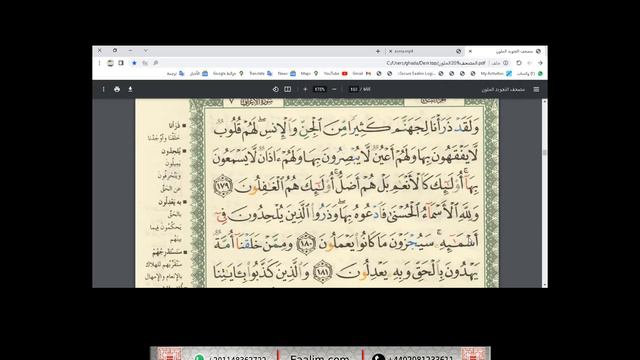
Task: Toggle fit-to-page view in PDF toolbar
Action: 288,89
